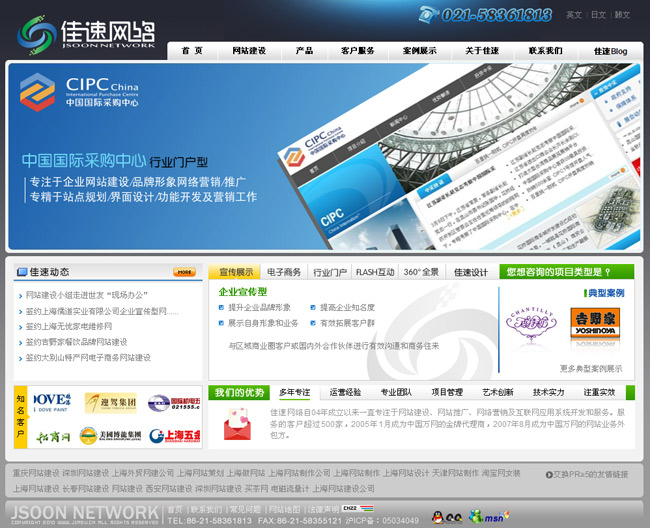Open news 签约吉野家餐饮品牌网站建设
Viewport: 650px width, 528px height.
pos(76,342)
